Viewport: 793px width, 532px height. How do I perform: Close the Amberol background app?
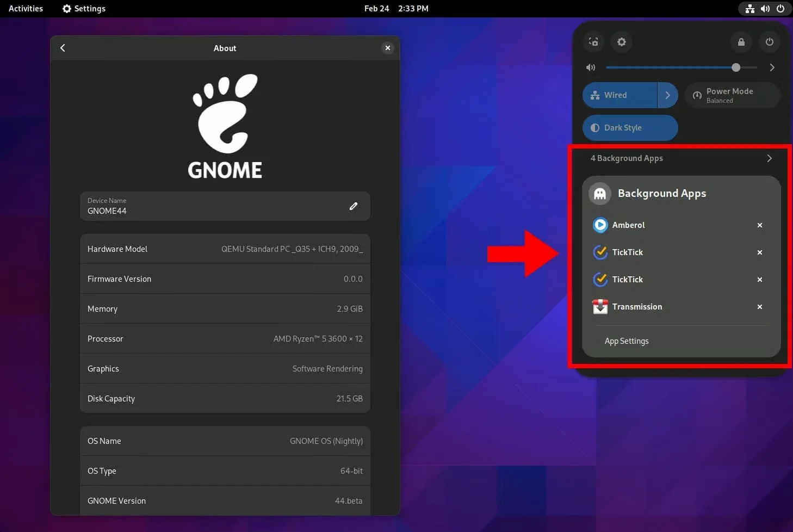(x=759, y=225)
